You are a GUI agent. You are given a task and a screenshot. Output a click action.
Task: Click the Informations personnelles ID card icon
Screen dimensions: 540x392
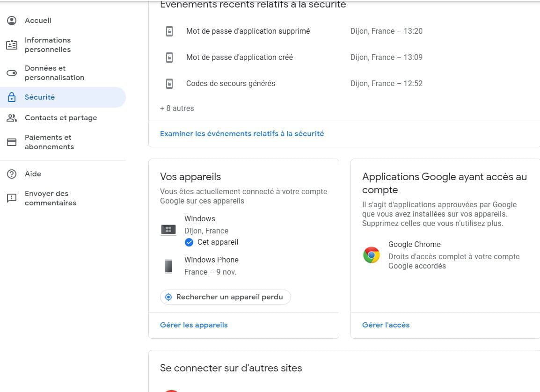(12, 45)
